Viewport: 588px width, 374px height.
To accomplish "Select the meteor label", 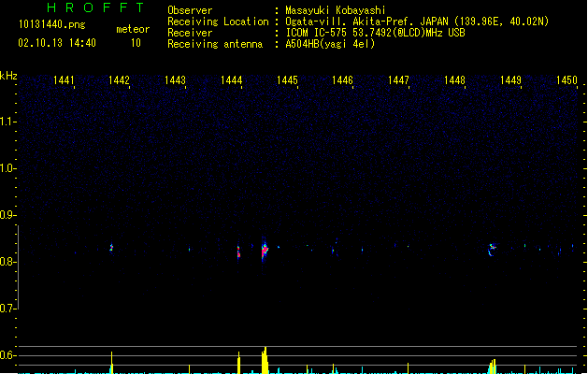I will tap(133, 29).
